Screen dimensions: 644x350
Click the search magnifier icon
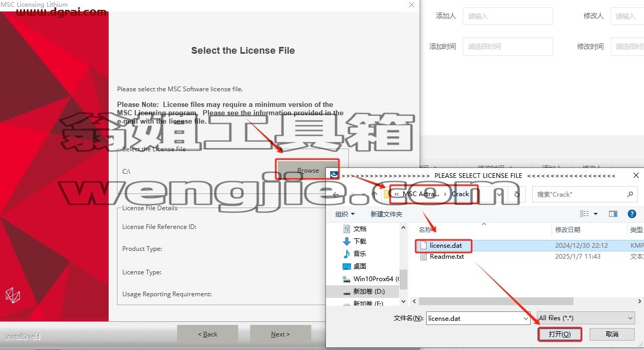(630, 194)
